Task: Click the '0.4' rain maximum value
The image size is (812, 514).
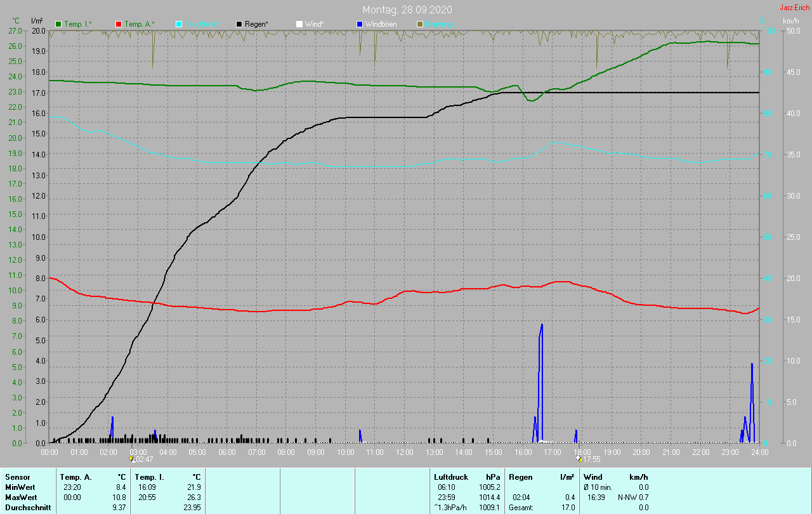Action: [x=570, y=498]
